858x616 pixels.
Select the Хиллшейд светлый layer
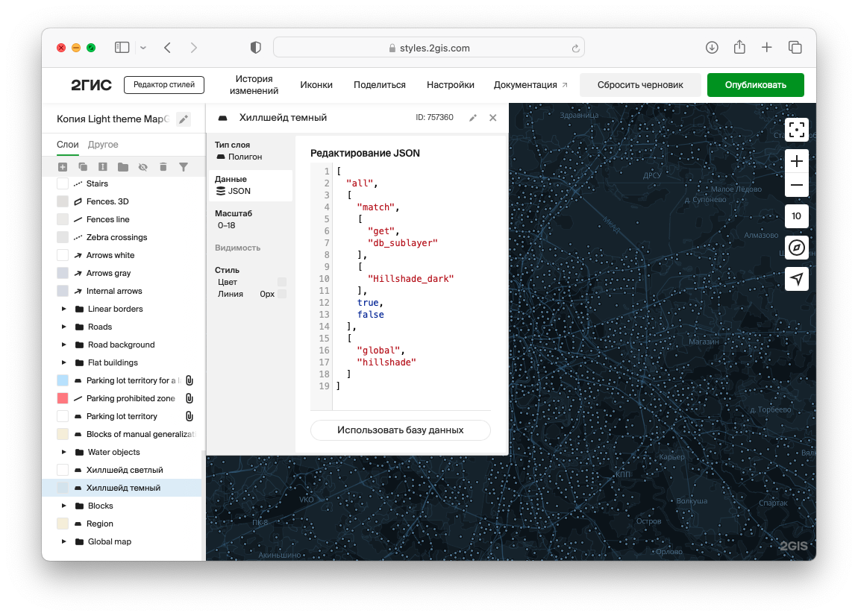click(125, 470)
